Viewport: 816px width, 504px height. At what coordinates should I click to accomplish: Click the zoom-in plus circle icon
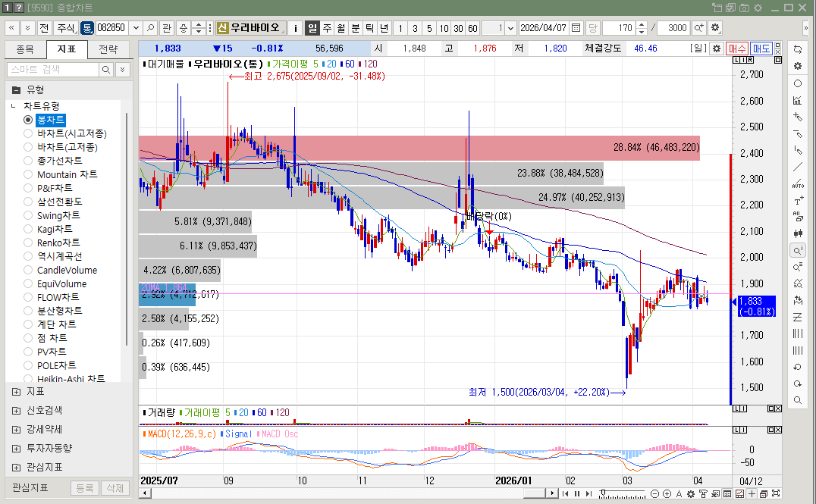click(667, 493)
